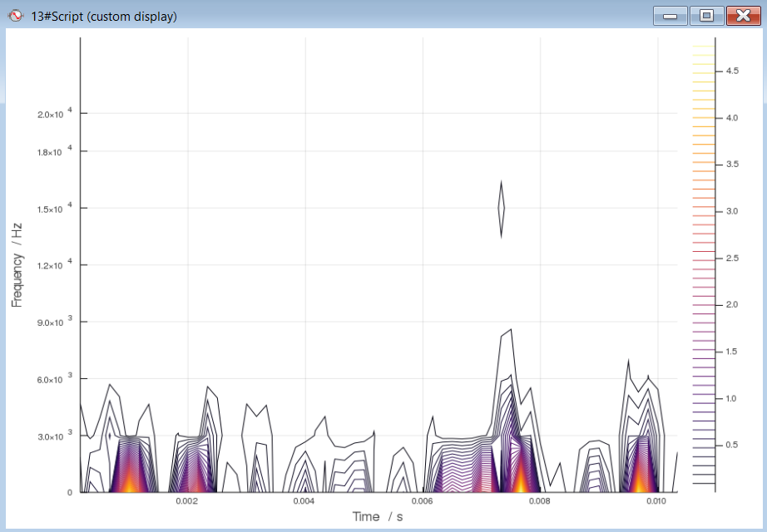This screenshot has height=532, width=767.
Task: Click the 0.002 tick on the time axis
Action: point(186,502)
